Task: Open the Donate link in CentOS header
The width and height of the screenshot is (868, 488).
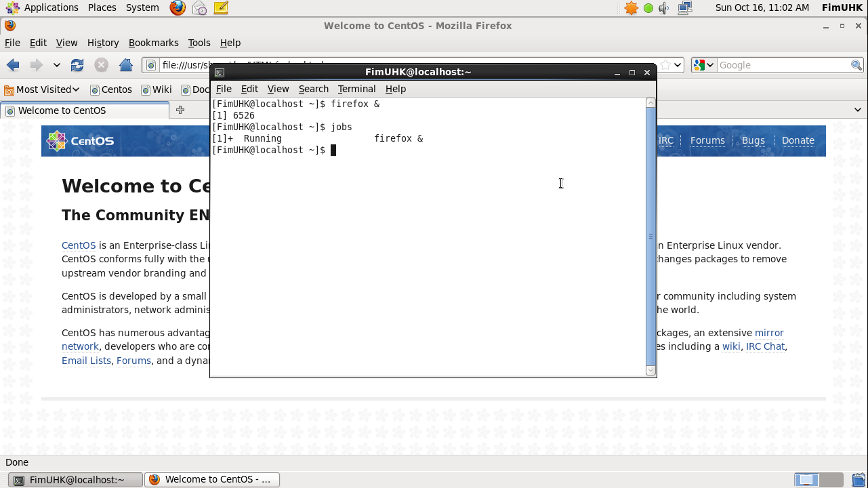Action: [x=798, y=140]
